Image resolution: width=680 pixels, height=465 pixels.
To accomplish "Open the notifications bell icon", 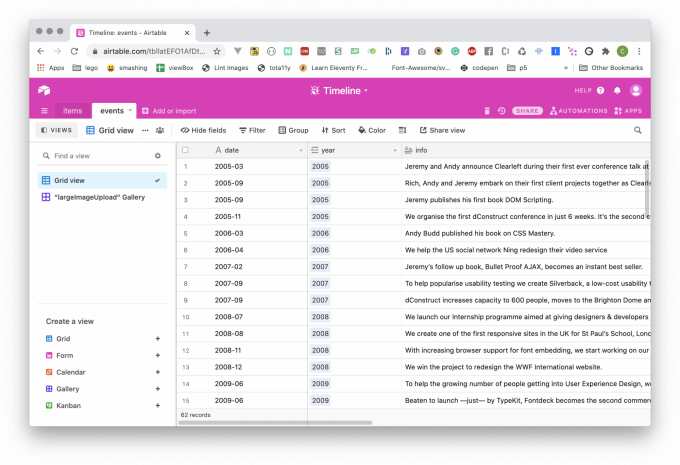I will click(617, 90).
